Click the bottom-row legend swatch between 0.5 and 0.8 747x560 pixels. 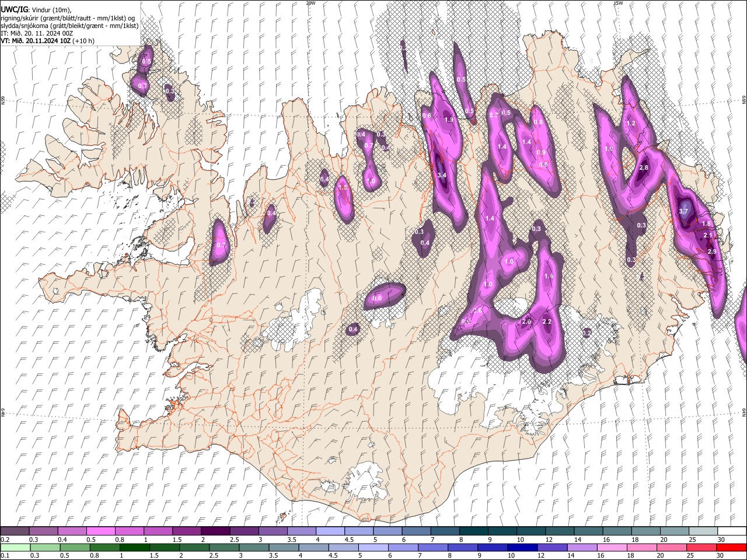pos(75,547)
